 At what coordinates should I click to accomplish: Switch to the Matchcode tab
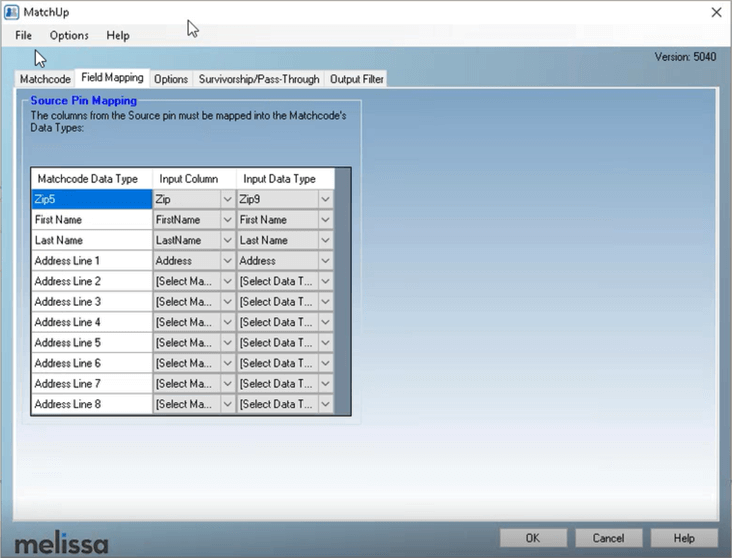pos(45,79)
